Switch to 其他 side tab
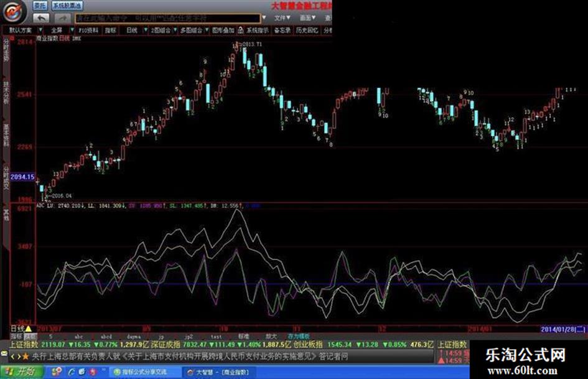Image resolution: width=588 pixels, height=379 pixels. coord(6,215)
